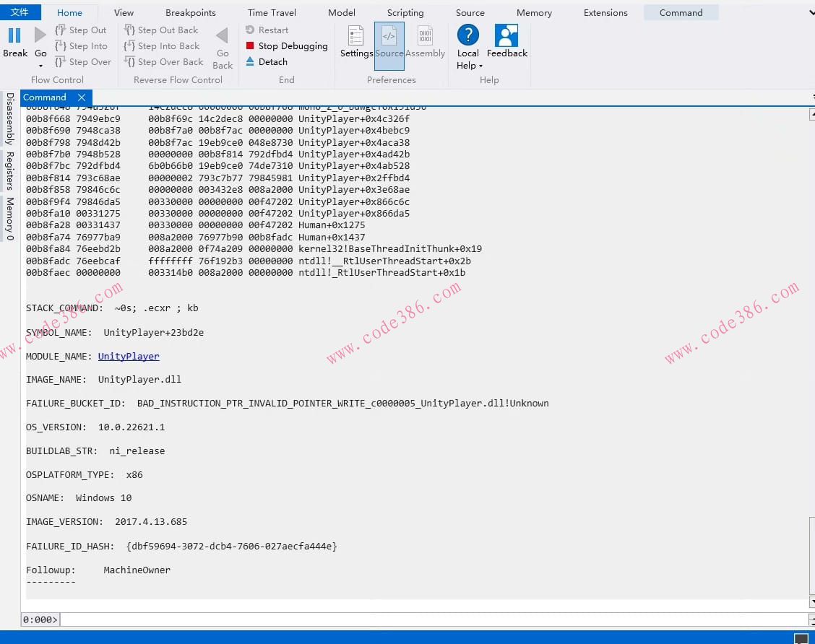
Task: Click the ntdll!_RtlUserThreadStart+0x1b frame
Action: coord(382,273)
